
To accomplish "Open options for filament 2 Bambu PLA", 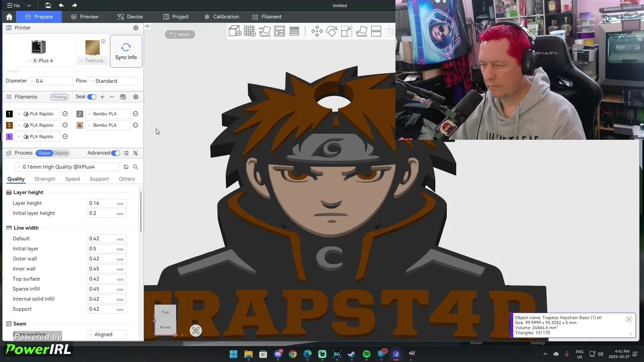I will [x=135, y=114].
